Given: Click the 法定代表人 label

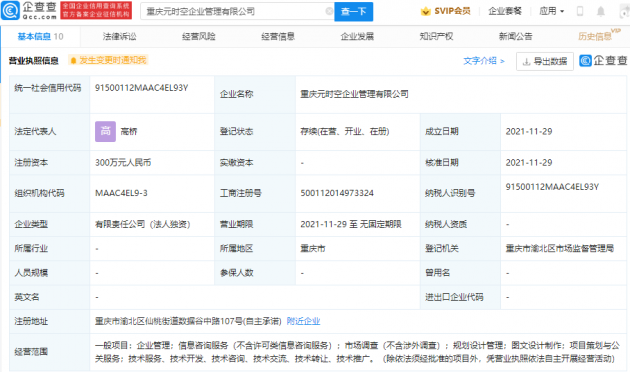Looking at the screenshot, I should (x=35, y=131).
